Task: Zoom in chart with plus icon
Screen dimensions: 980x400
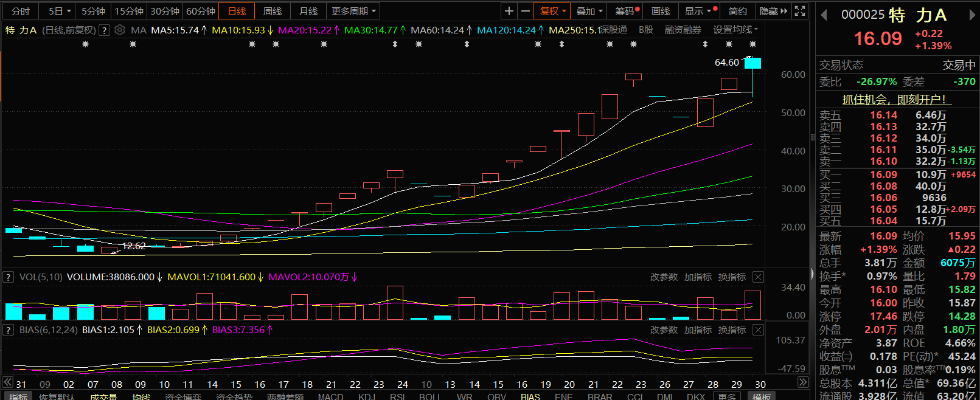Action: [x=509, y=11]
